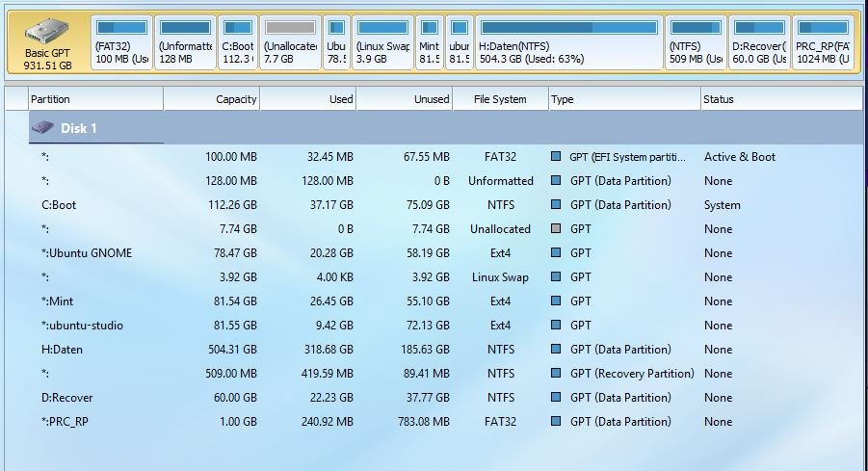868x471 pixels.
Task: Select the *:Ubuntu GNOME partition row
Action: pos(446,253)
